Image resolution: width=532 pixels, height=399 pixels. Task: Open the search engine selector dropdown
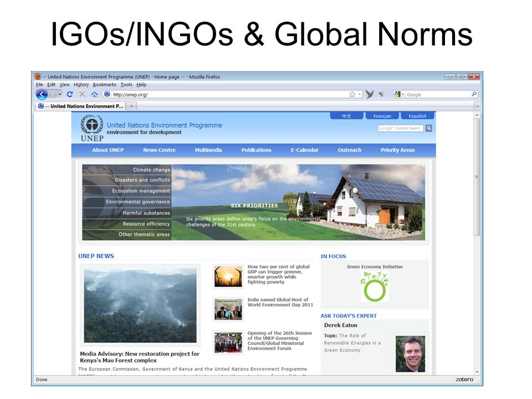pos(403,95)
